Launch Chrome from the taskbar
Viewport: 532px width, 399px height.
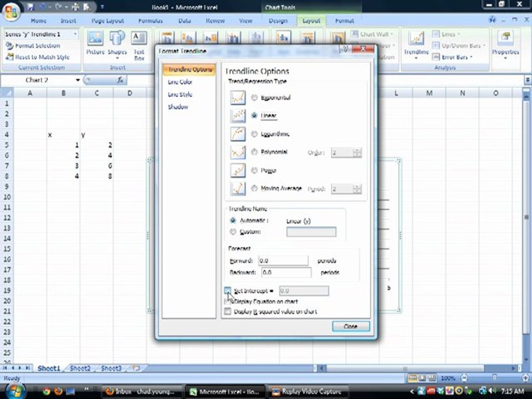tap(47, 392)
